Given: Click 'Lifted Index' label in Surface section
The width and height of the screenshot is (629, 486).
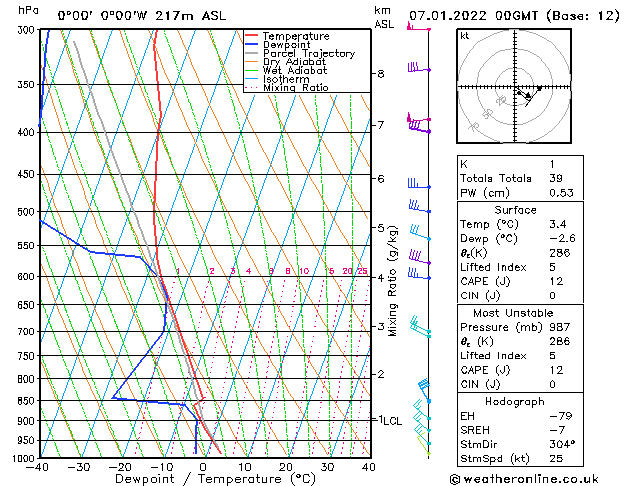Looking at the screenshot, I should 493,267.
